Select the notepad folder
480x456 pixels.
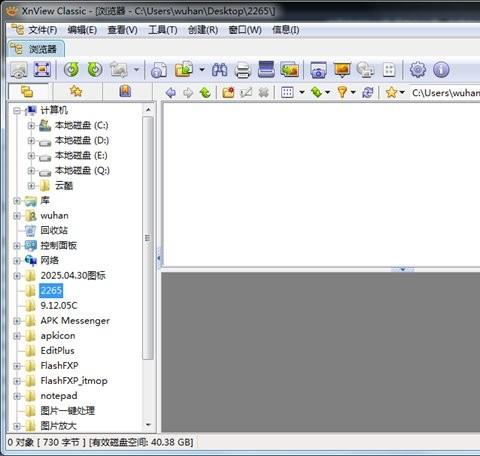coord(59,396)
